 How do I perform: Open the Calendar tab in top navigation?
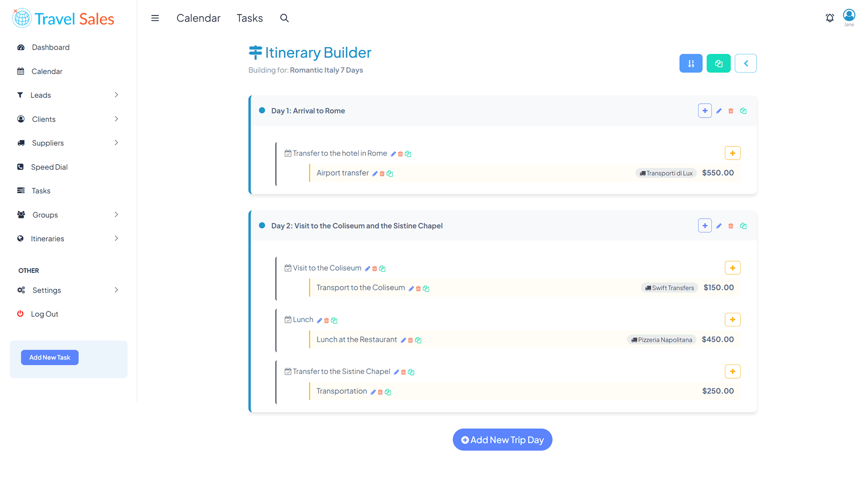(198, 18)
